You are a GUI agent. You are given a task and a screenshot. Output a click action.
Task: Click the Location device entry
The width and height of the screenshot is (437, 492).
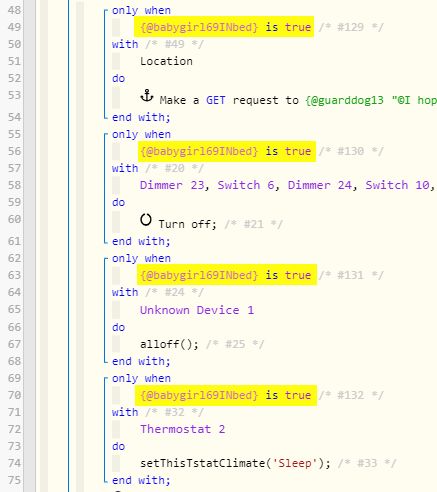[x=166, y=61]
